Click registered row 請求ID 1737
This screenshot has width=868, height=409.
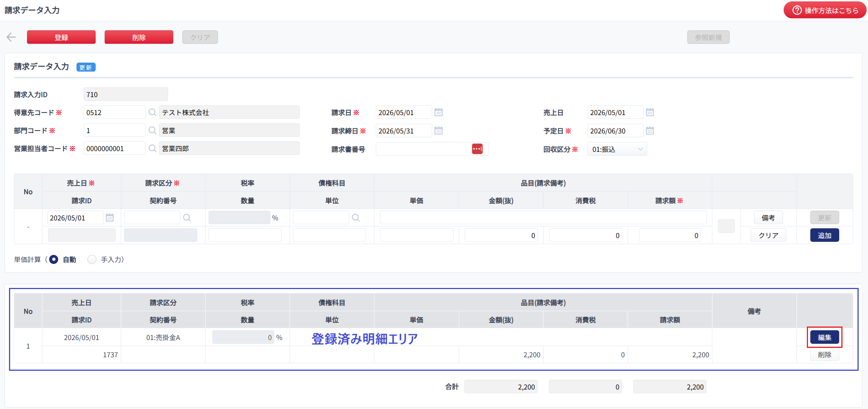110,355
